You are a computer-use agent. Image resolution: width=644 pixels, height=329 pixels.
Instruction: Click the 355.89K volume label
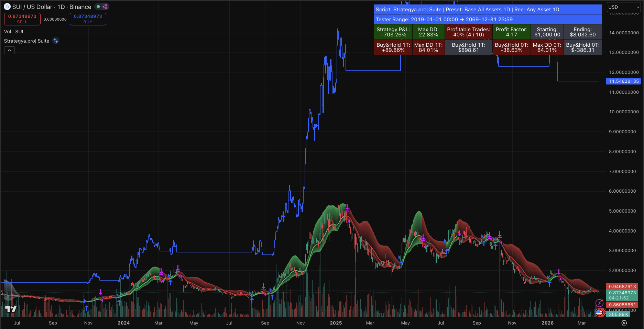(618, 314)
